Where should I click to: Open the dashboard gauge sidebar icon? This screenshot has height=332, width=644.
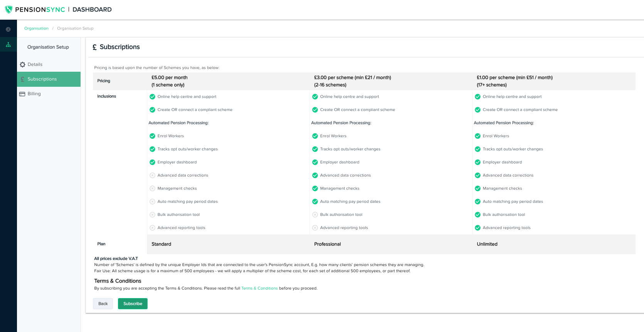(x=8, y=29)
